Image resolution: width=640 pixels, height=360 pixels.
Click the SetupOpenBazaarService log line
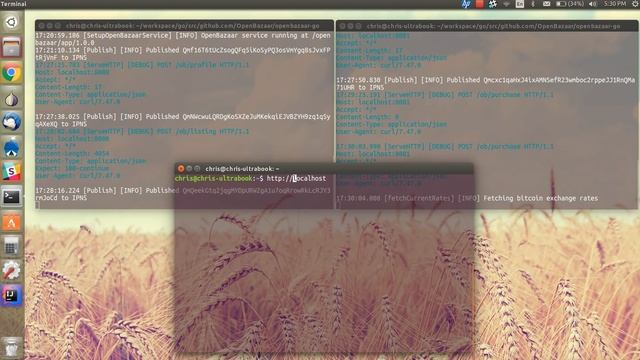(x=183, y=39)
